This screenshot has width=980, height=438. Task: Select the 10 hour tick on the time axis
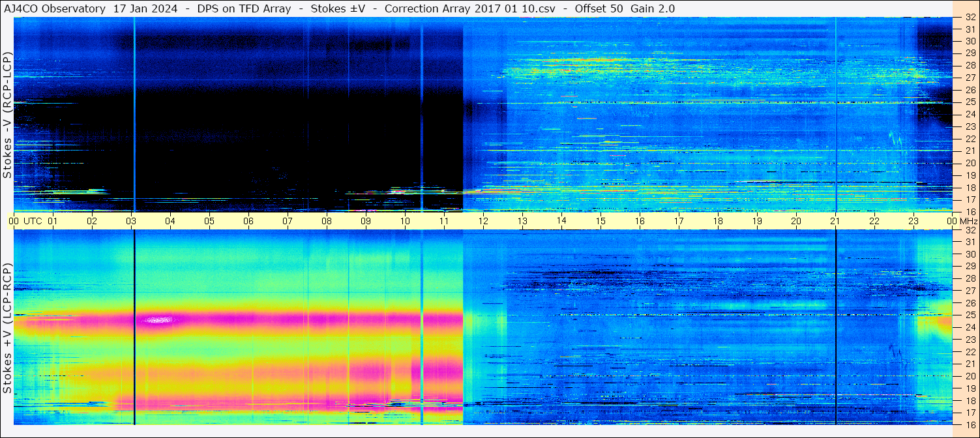(405, 221)
